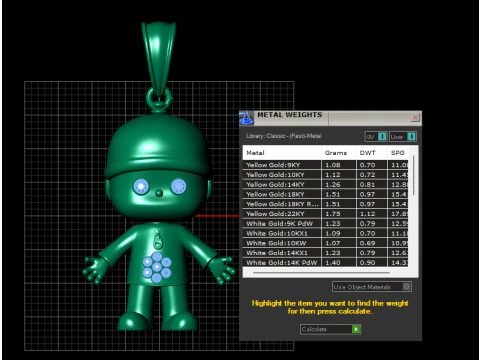The image size is (480, 360).
Task: Select the White Gold:9K PdW row
Action: [325, 223]
